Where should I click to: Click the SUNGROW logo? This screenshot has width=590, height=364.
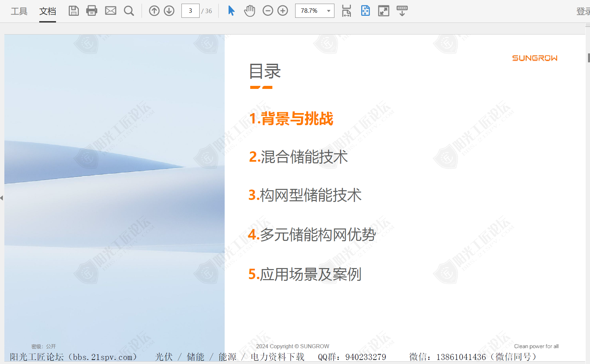click(535, 58)
